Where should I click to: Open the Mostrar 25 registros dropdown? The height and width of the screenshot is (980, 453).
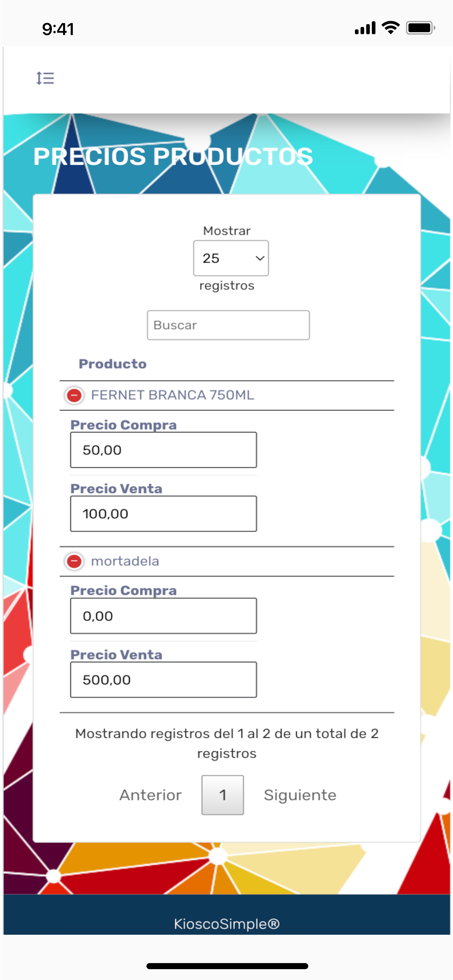tap(231, 258)
